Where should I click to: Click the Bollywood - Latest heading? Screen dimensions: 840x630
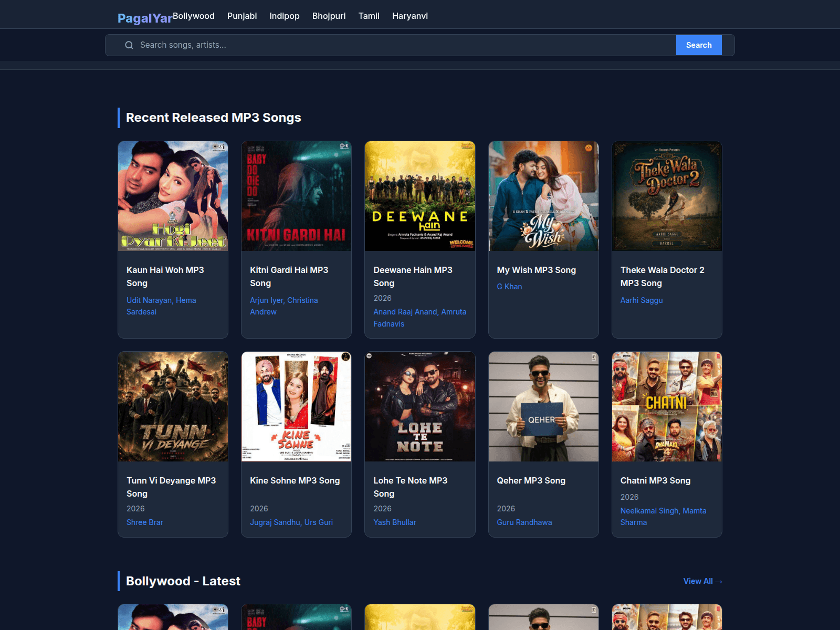tap(183, 581)
